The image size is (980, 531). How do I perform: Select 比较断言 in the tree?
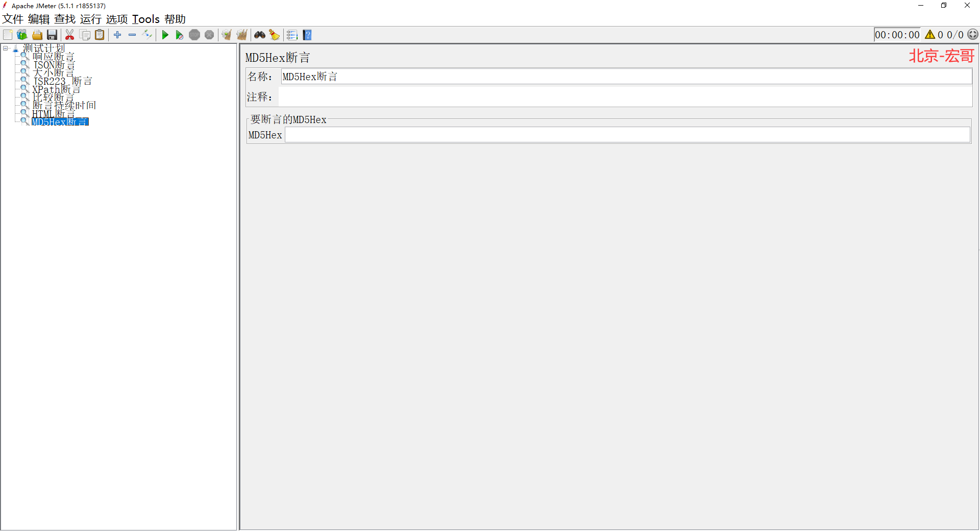pyautogui.click(x=54, y=98)
